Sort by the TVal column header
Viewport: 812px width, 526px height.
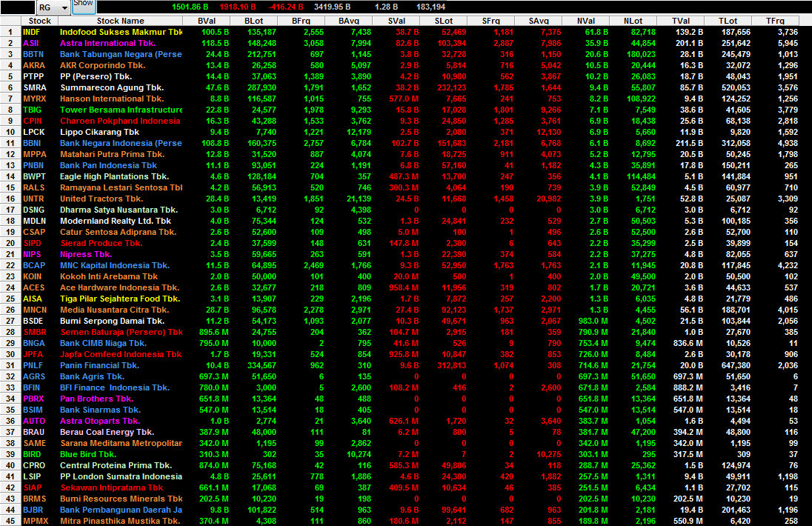[681, 21]
